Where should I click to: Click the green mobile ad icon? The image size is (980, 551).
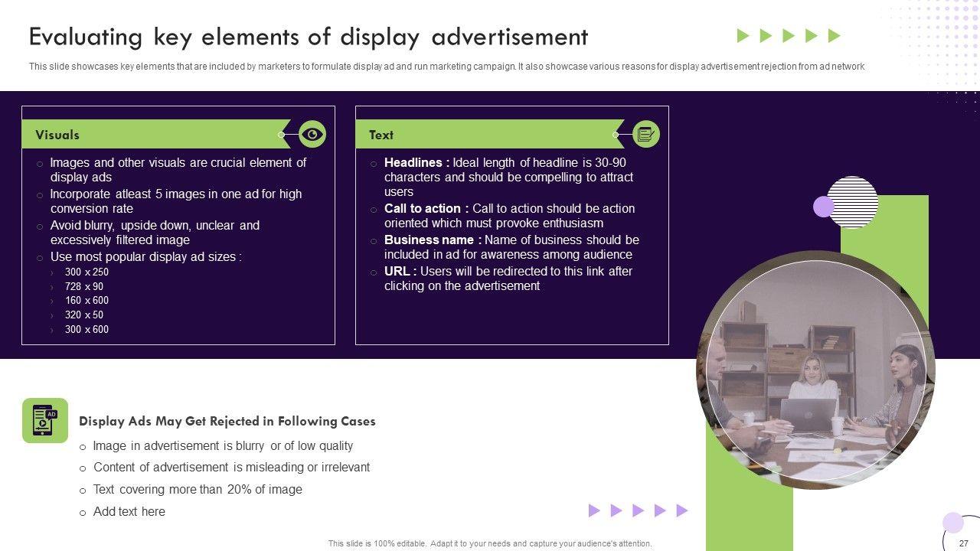pyautogui.click(x=44, y=420)
